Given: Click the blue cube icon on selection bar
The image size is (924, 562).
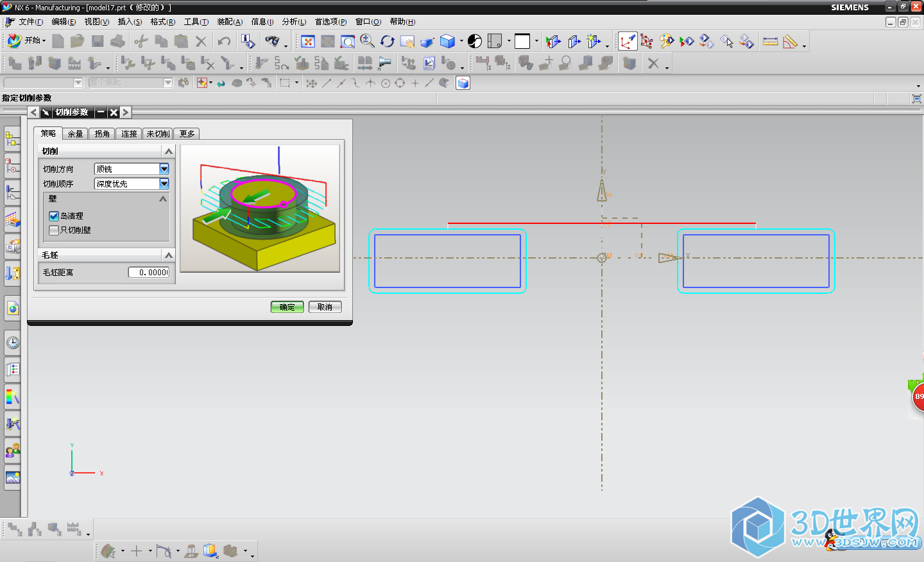Looking at the screenshot, I should [x=463, y=83].
